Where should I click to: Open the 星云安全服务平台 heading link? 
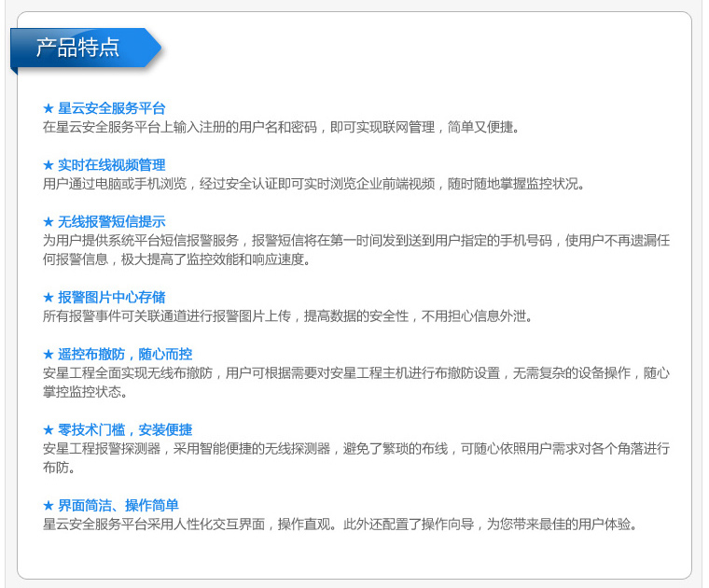tap(111, 108)
